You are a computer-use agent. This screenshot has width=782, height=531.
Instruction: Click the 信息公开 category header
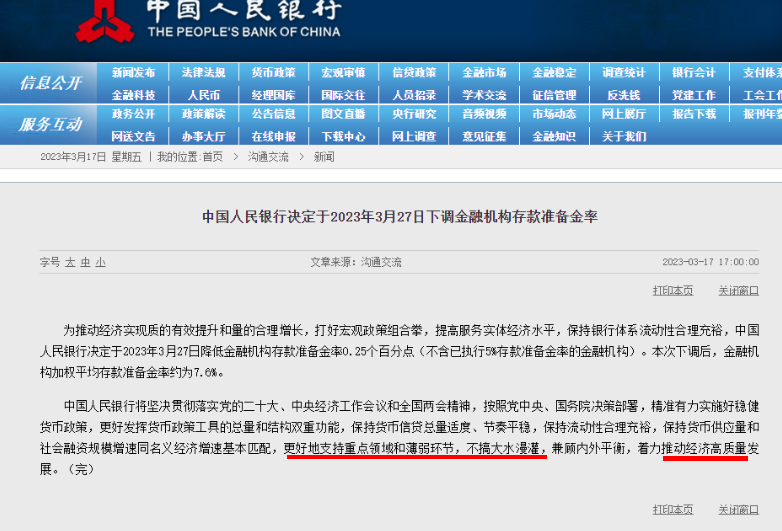[x=50, y=83]
